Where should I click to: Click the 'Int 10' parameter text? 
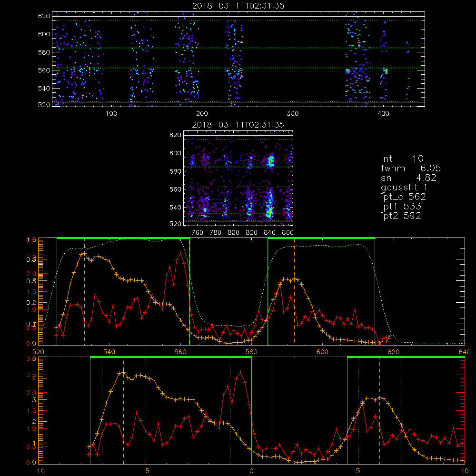(x=402, y=159)
